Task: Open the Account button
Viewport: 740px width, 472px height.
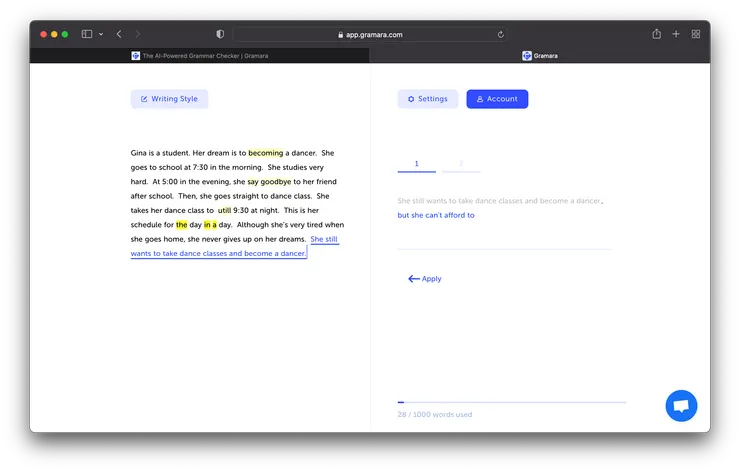Action: 497,99
